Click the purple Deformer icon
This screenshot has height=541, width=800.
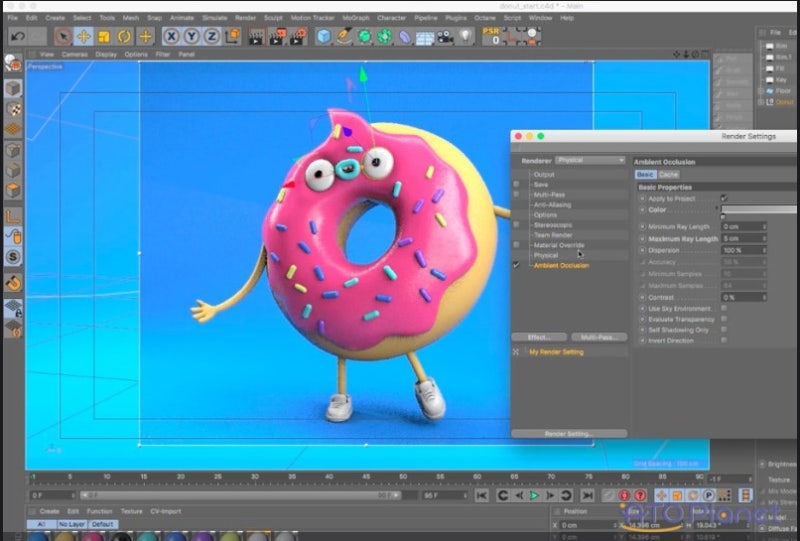[405, 37]
